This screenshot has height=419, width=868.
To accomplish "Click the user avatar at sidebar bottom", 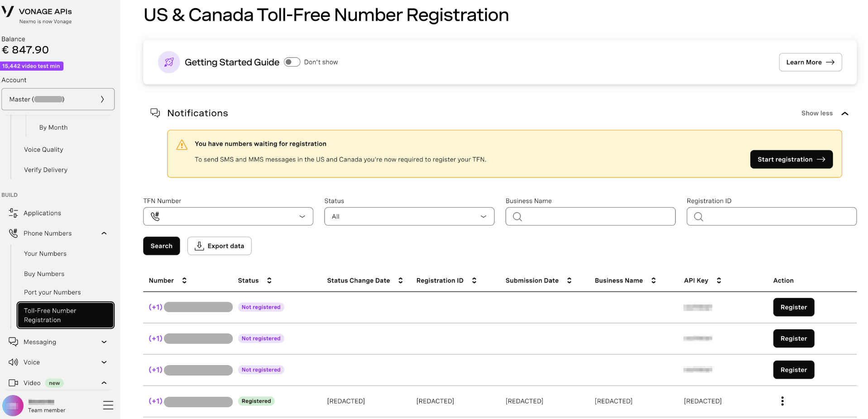I will (x=13, y=405).
